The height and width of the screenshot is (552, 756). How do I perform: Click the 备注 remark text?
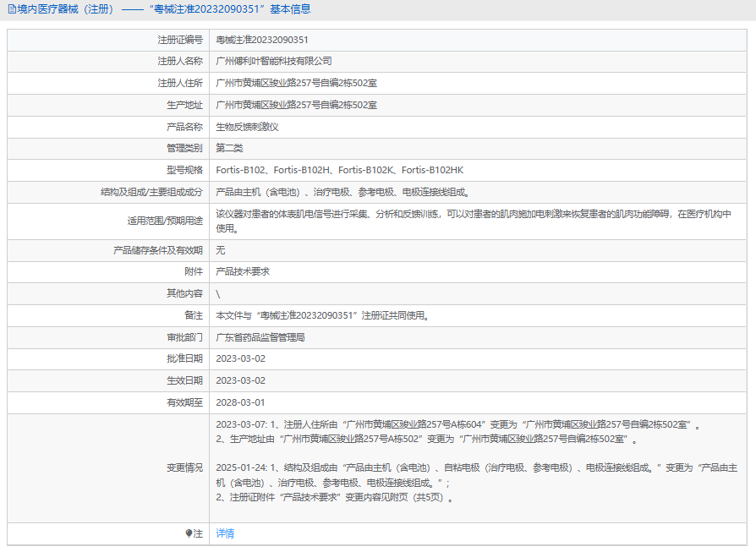(x=322, y=315)
